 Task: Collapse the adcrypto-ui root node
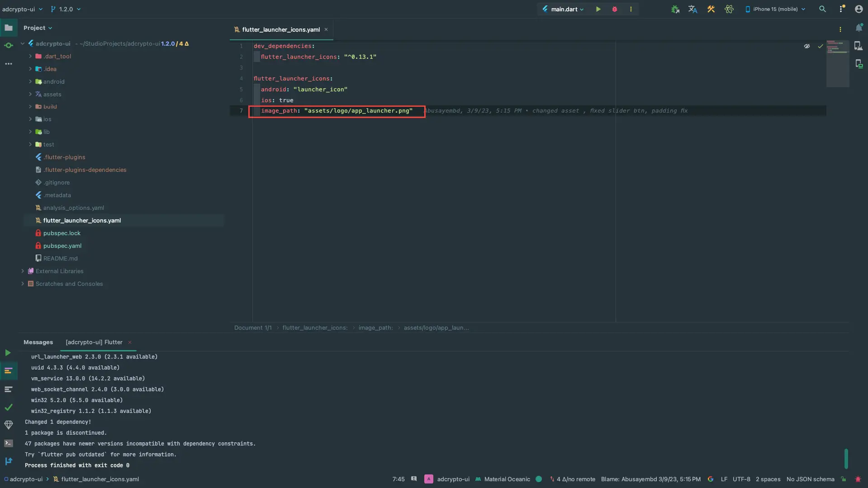click(23, 43)
